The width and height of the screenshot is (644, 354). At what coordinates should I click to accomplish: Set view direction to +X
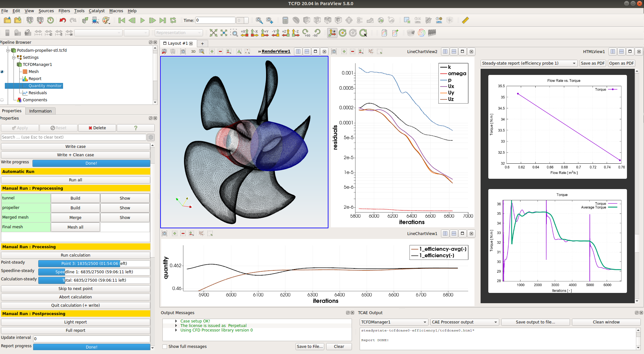[244, 33]
